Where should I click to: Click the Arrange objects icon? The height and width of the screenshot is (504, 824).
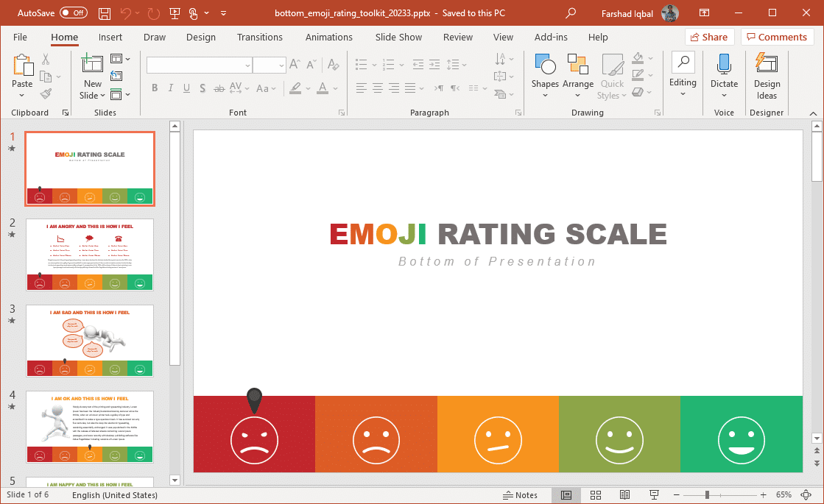[578, 65]
